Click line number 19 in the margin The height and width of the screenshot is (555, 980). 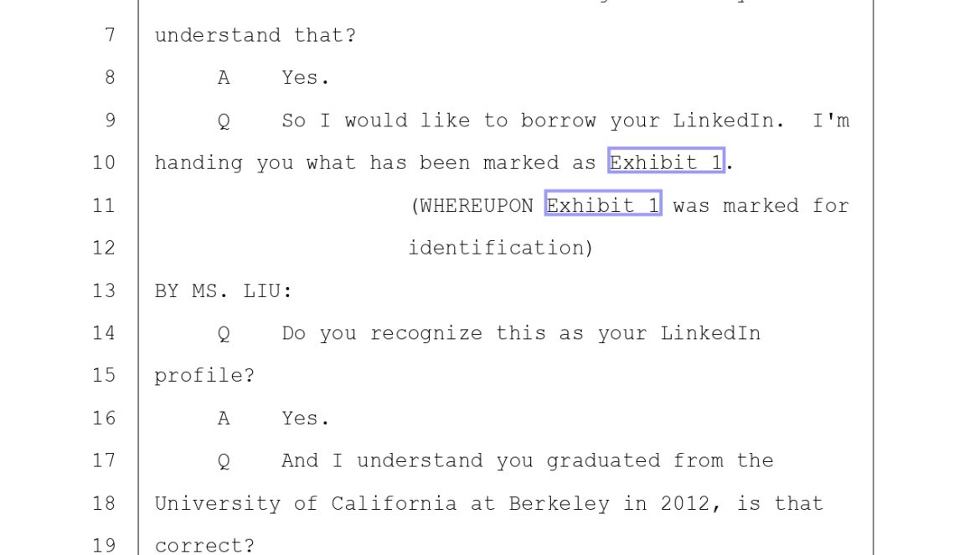point(104,545)
